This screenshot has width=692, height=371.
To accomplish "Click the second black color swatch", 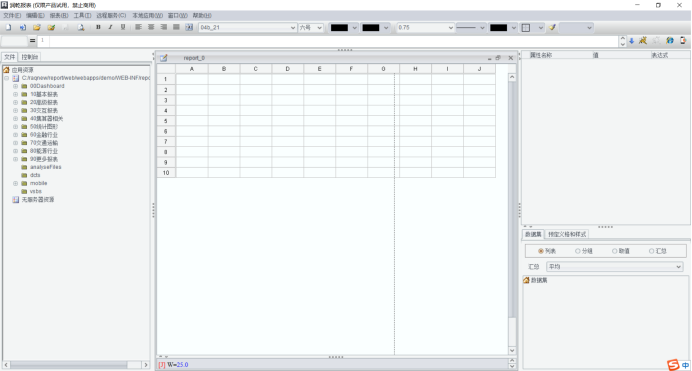I will pyautogui.click(x=371, y=27).
